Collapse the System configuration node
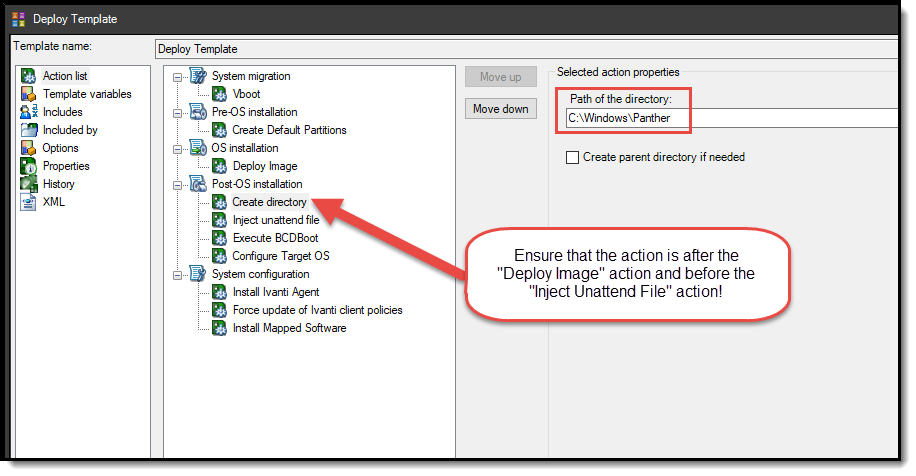 pos(179,274)
